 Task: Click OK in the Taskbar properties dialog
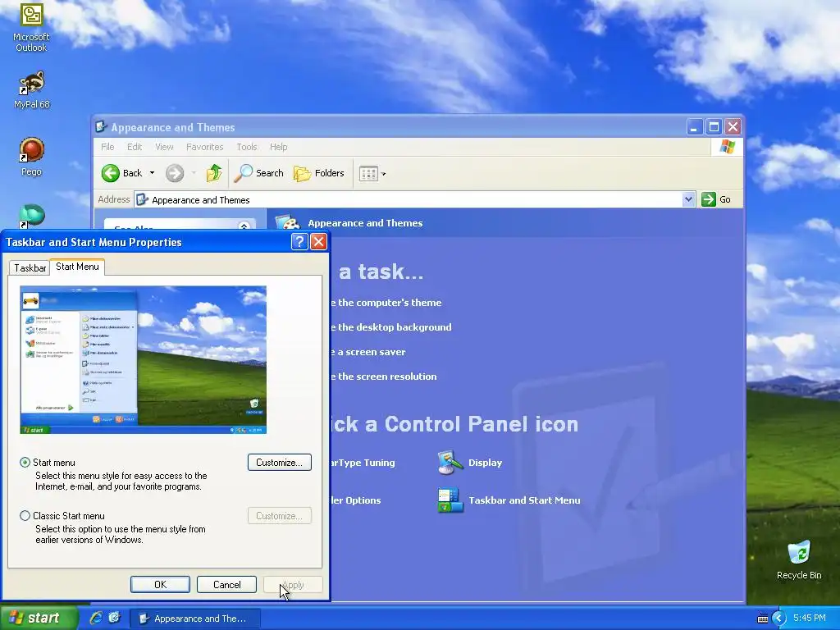click(160, 584)
